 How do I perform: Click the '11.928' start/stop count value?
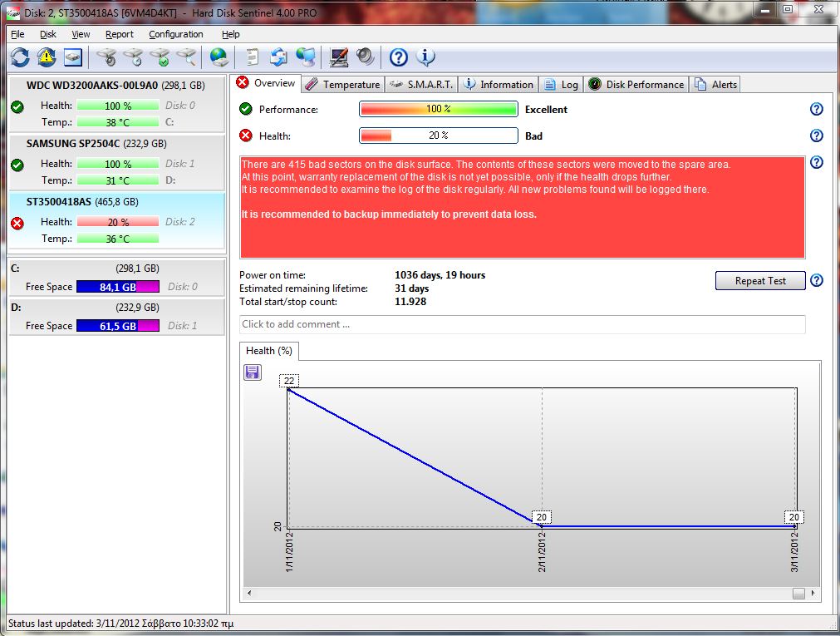pos(410,302)
